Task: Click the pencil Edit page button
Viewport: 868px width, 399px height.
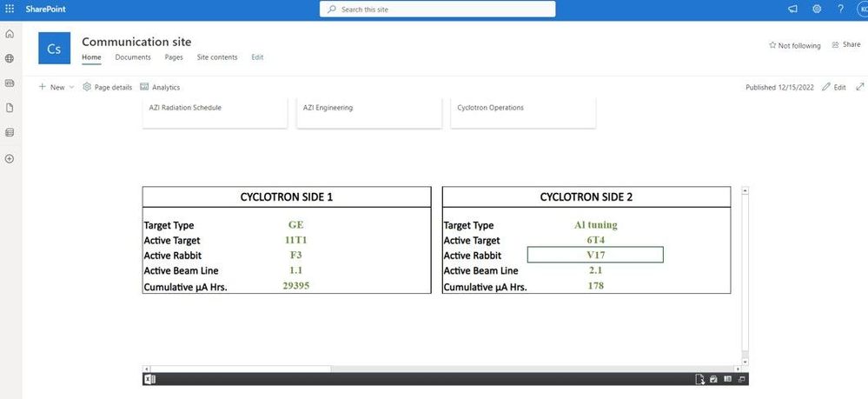Action: tap(834, 87)
